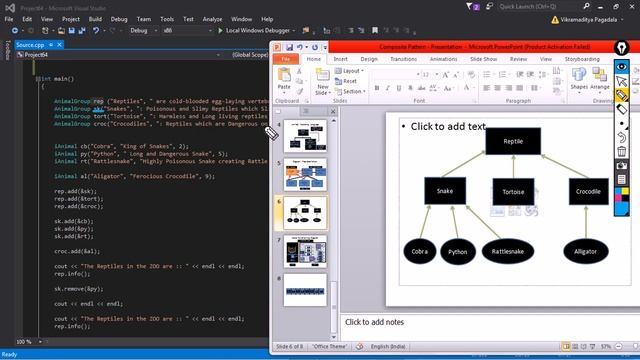Select slide 4 thumbnail
The height and width of the screenshot is (360, 640).
(x=305, y=136)
